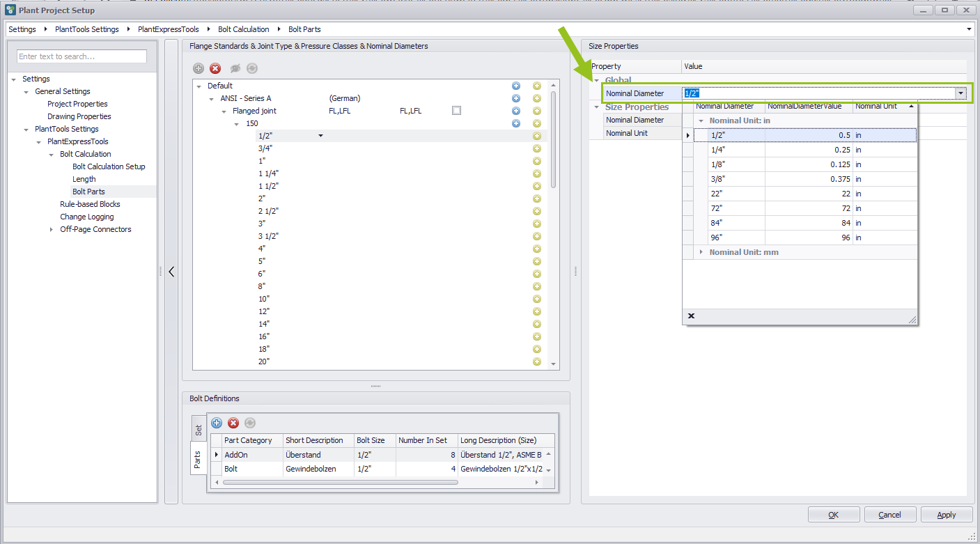Open the dropdown arrow in the 1/2" tree row
980x544 pixels.
(320, 136)
